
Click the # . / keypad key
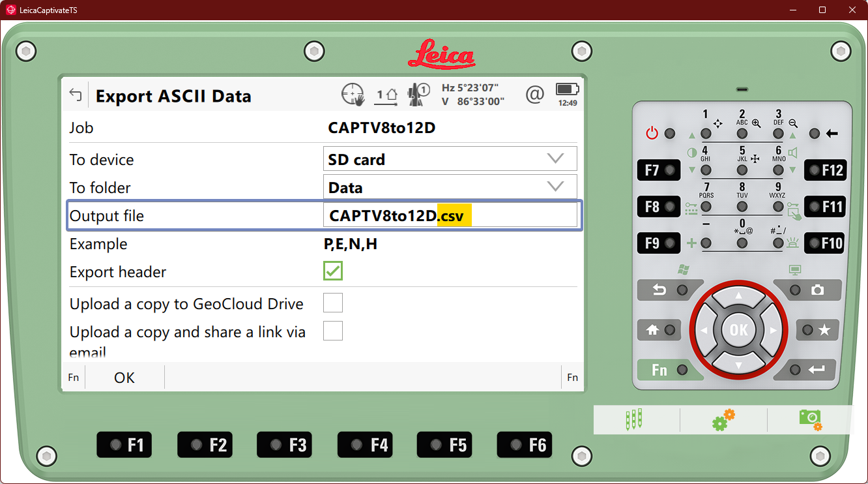pos(778,243)
